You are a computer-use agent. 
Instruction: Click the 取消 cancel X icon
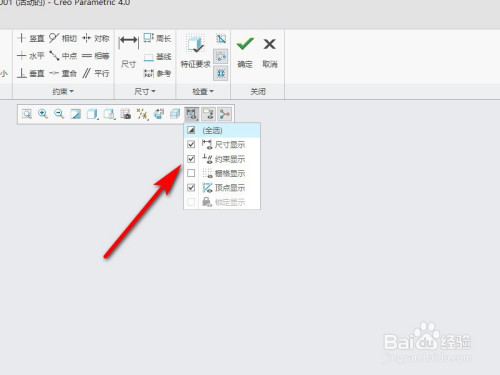[269, 44]
